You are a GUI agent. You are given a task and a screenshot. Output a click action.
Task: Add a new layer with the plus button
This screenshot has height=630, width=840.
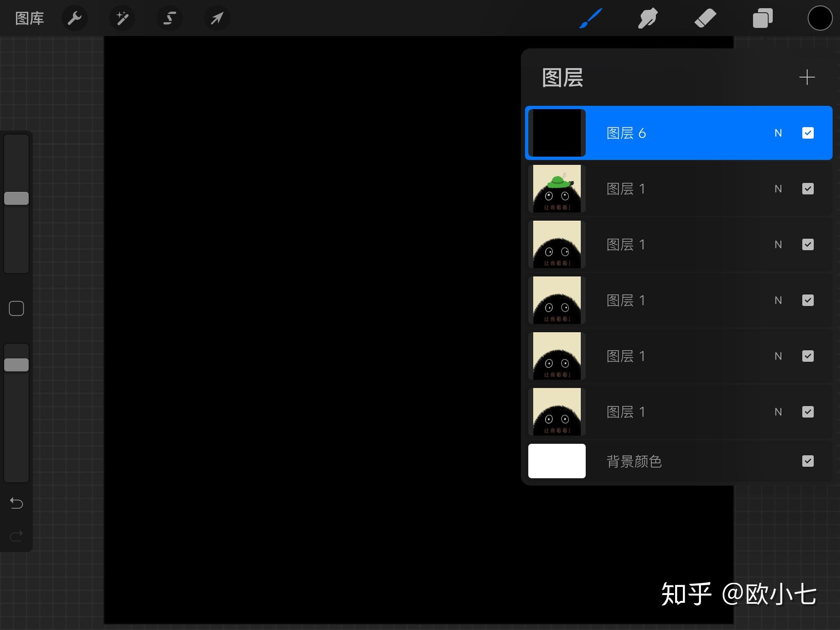pyautogui.click(x=807, y=77)
